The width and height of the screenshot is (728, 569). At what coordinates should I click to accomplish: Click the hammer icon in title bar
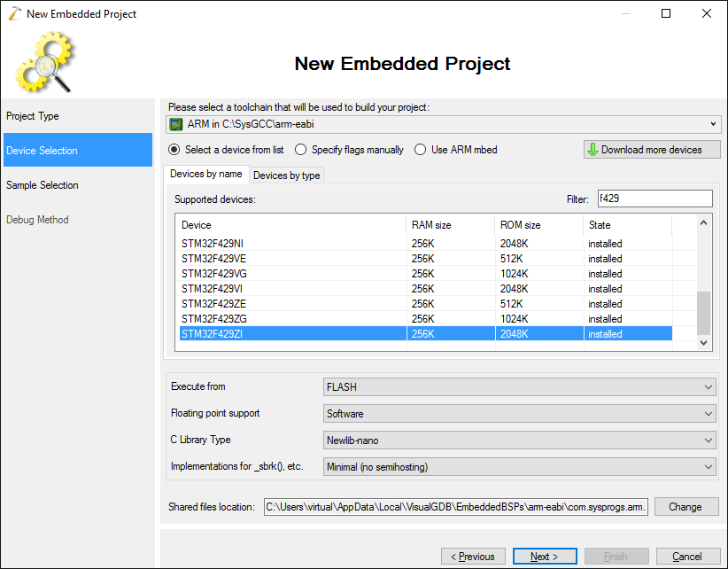click(x=14, y=13)
